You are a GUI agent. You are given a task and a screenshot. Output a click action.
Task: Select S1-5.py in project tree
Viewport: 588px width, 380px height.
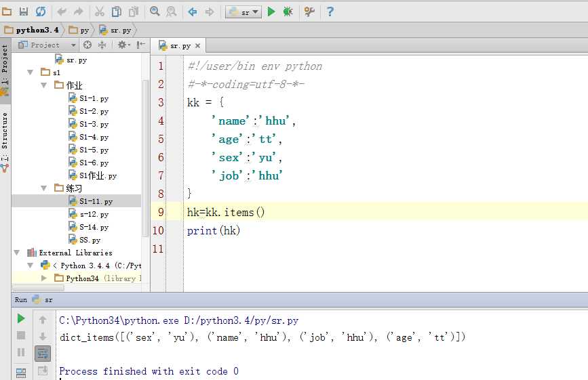click(x=89, y=150)
